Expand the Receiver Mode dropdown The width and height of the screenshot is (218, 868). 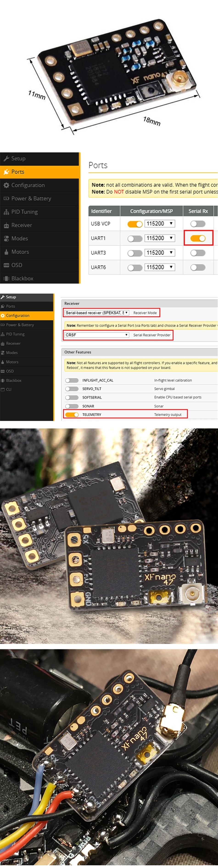(x=97, y=313)
